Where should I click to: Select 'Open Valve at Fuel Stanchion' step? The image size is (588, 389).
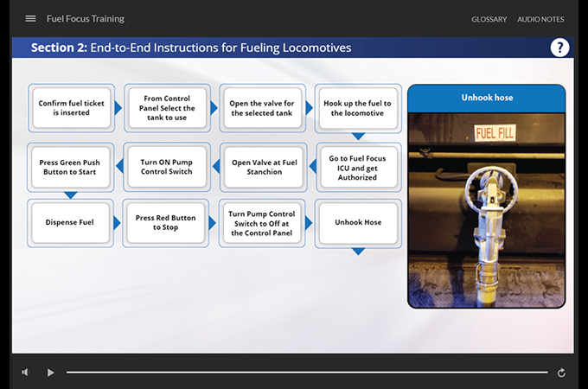pyautogui.click(x=264, y=167)
